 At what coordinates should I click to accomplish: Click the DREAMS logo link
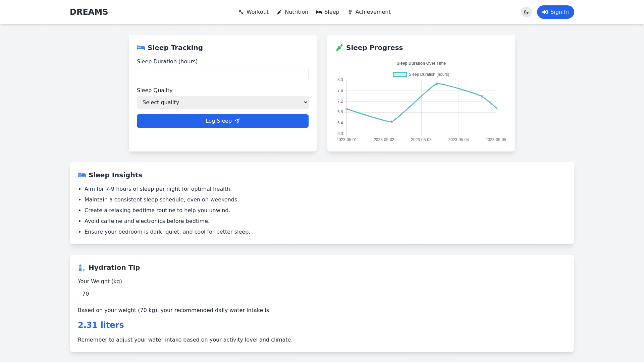[89, 12]
